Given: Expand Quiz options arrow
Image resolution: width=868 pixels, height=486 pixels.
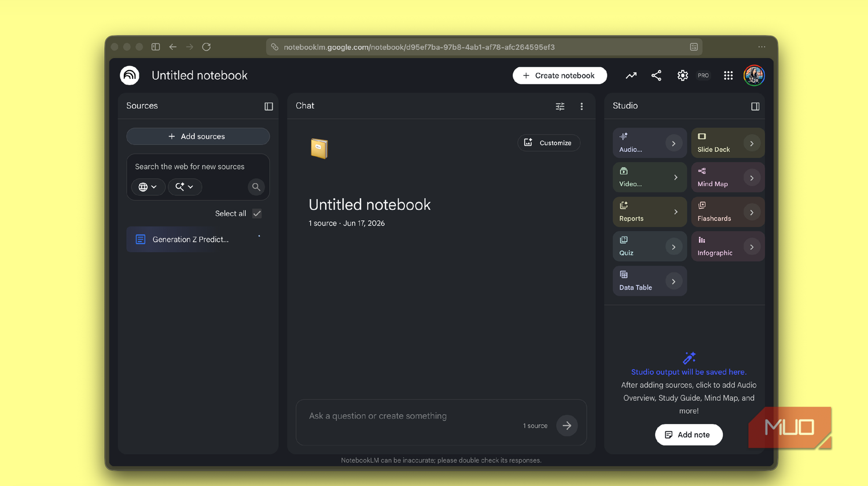Looking at the screenshot, I should tap(674, 247).
